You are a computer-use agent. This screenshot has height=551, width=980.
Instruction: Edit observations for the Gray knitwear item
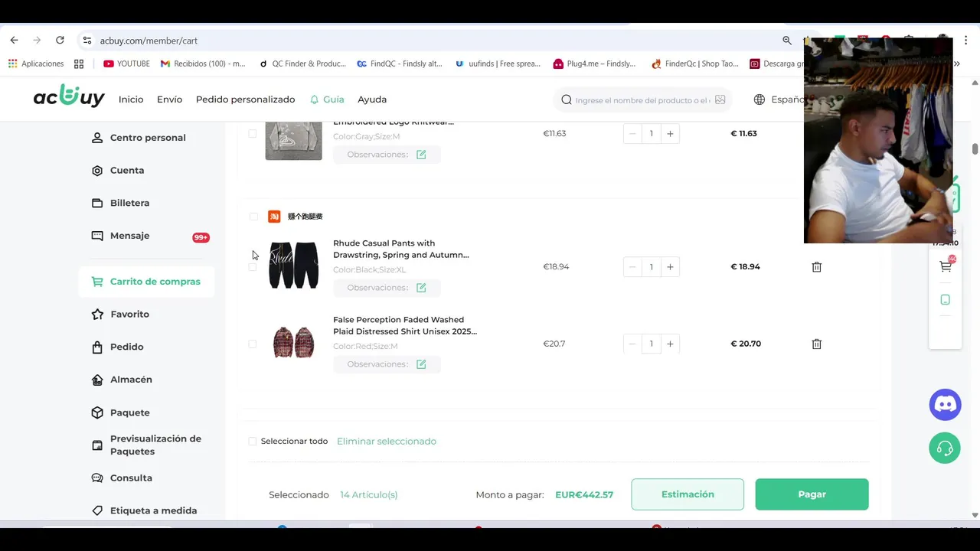tap(421, 155)
